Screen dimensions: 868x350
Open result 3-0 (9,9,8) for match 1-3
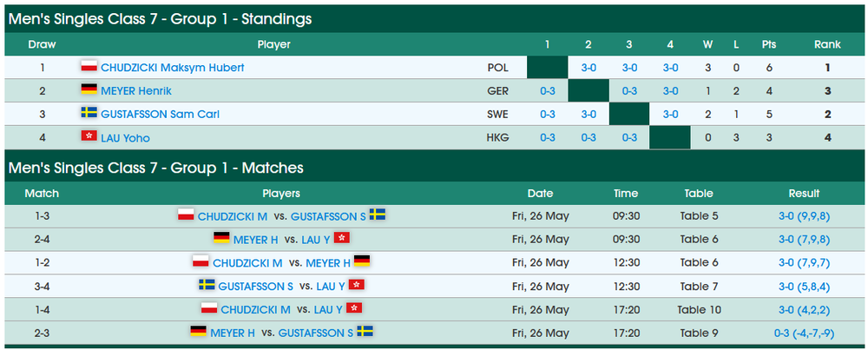[804, 216]
